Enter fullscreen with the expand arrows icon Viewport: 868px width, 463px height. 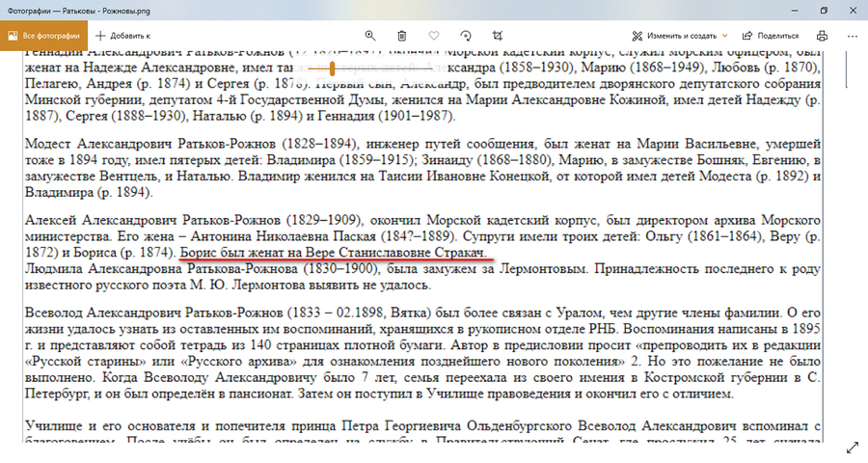853,448
